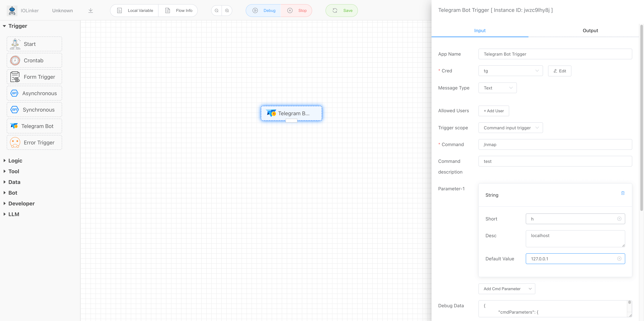Screen dimensions: 644x321
Task: Switch to the Output tab
Action: 590,30
